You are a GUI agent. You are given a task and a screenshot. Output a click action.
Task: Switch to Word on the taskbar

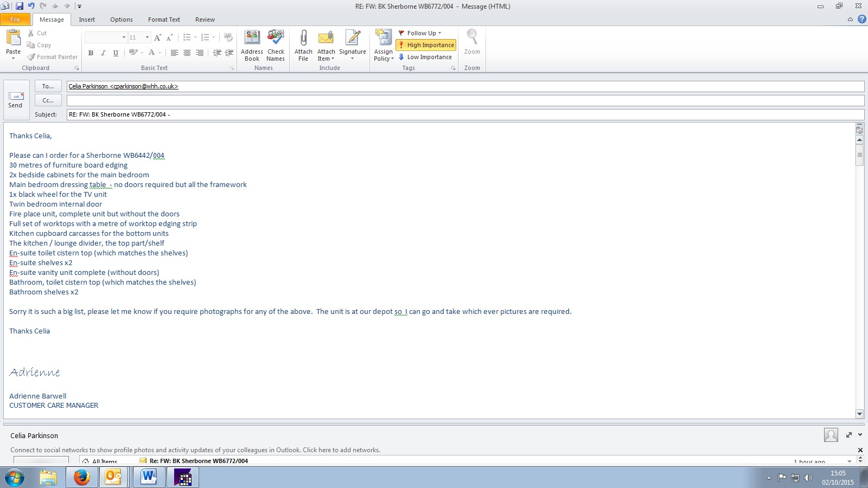coord(148,477)
